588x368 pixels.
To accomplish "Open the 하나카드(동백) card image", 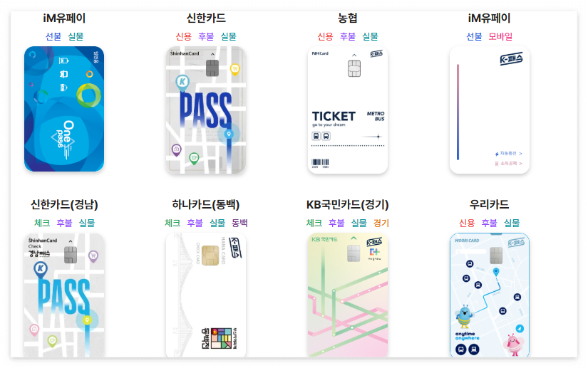I will click(x=206, y=295).
